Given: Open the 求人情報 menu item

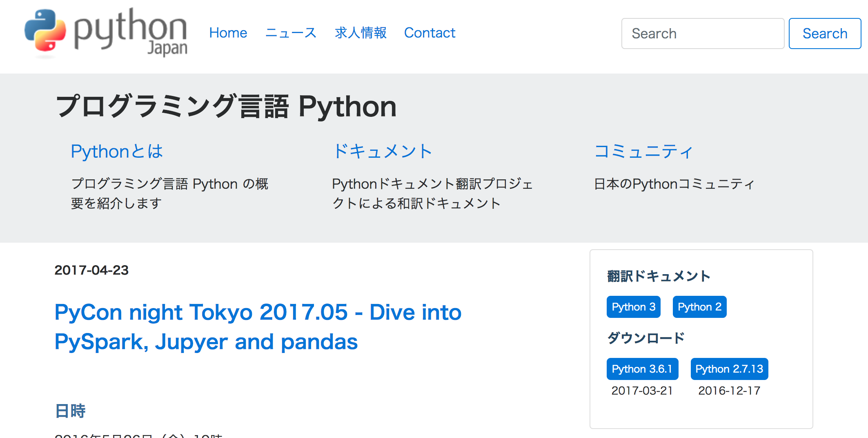Looking at the screenshot, I should click(361, 33).
